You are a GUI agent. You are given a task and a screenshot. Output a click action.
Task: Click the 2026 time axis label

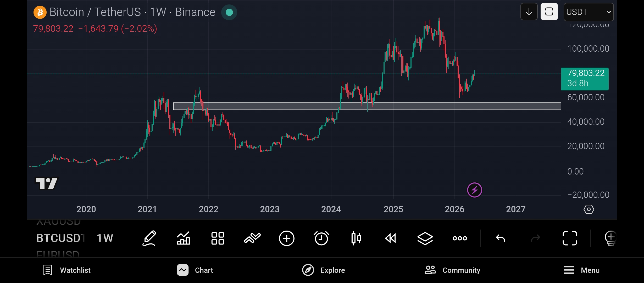pyautogui.click(x=455, y=209)
